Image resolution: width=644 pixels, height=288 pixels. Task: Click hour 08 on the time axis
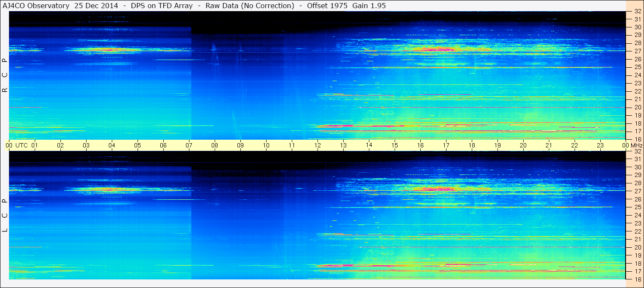215,145
